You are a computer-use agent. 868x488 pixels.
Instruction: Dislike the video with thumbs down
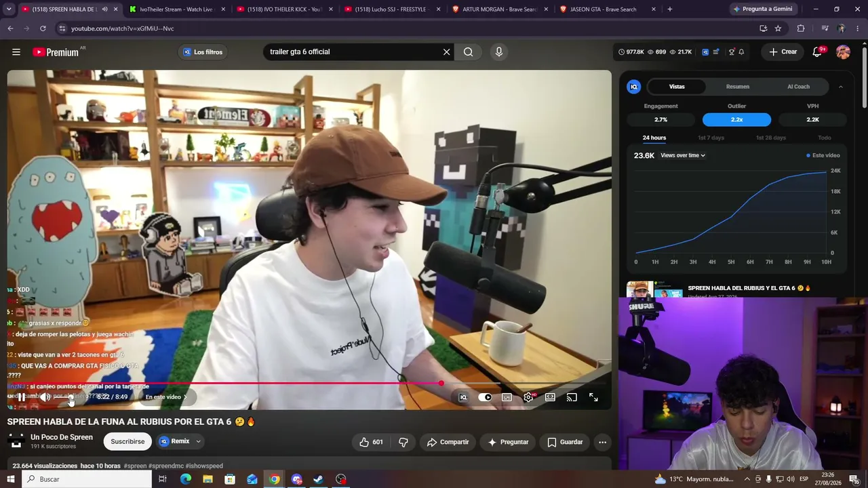403,442
